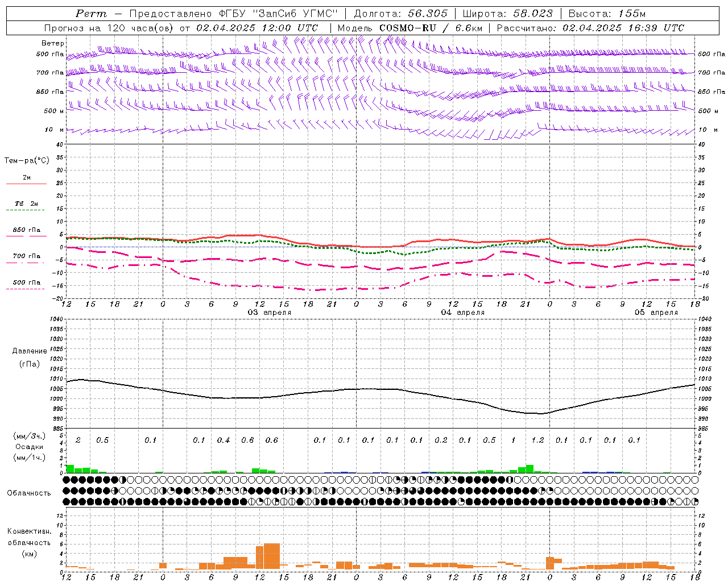Screen dimensions: 728x582
Task: Select the (км) unit label
Action: (29, 554)
